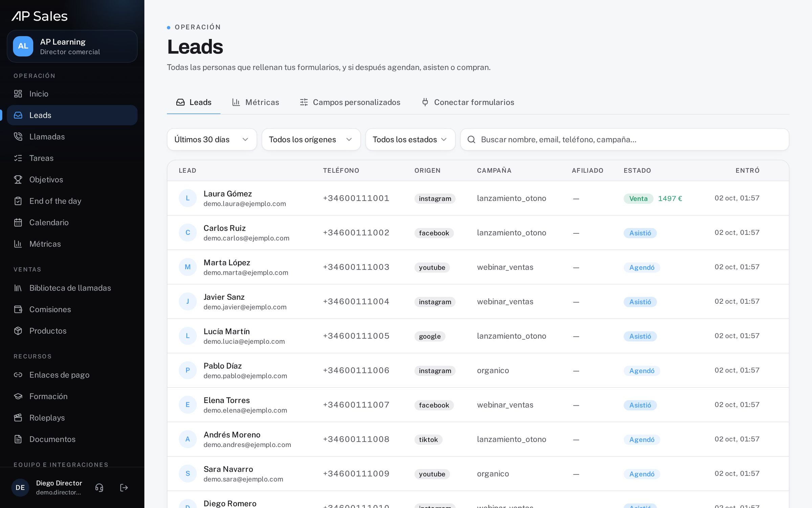
Task: Open Productos in Ventas
Action: (x=72, y=331)
